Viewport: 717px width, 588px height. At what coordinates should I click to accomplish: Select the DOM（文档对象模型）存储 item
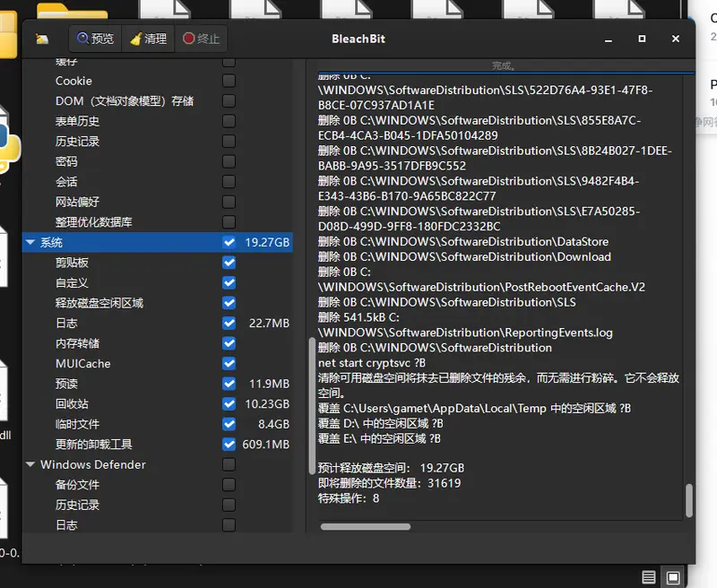click(125, 101)
